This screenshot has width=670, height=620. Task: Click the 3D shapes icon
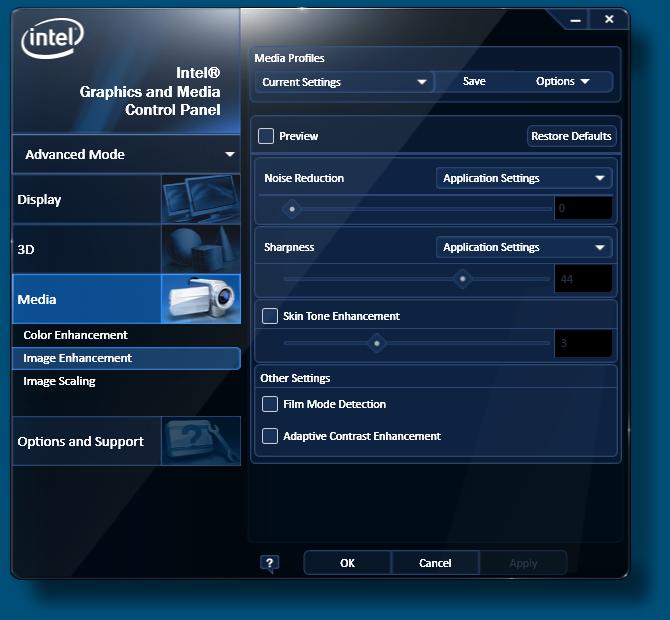(201, 249)
